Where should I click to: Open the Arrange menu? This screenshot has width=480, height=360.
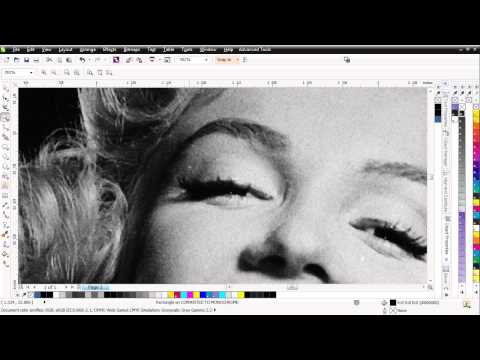88,50
